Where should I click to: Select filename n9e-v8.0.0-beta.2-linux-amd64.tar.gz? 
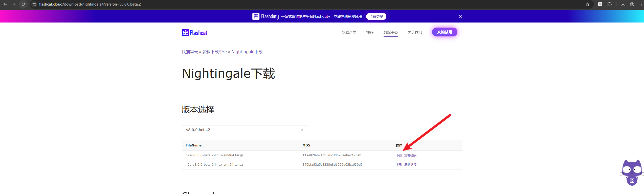tap(214, 155)
